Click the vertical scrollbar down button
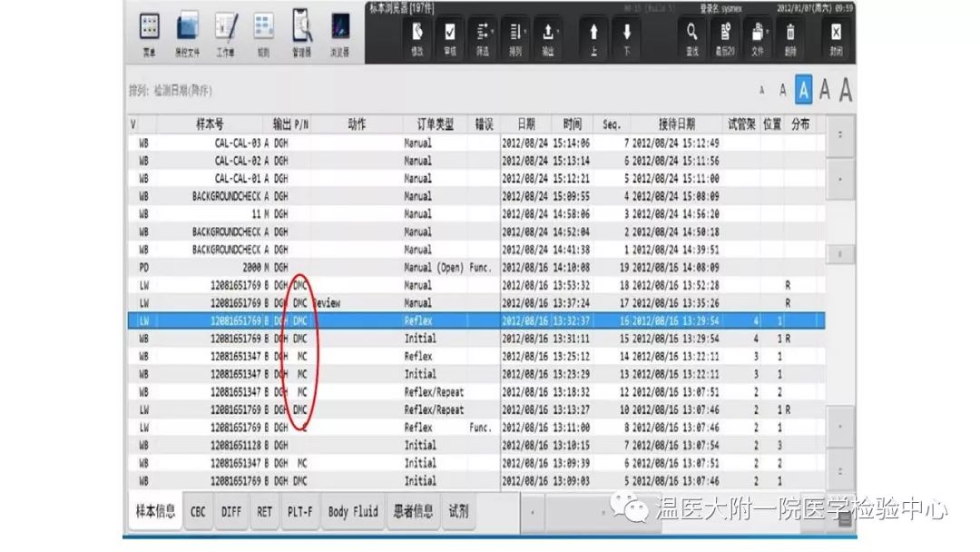Image resolution: width=980 pixels, height=552 pixels. coord(840,427)
